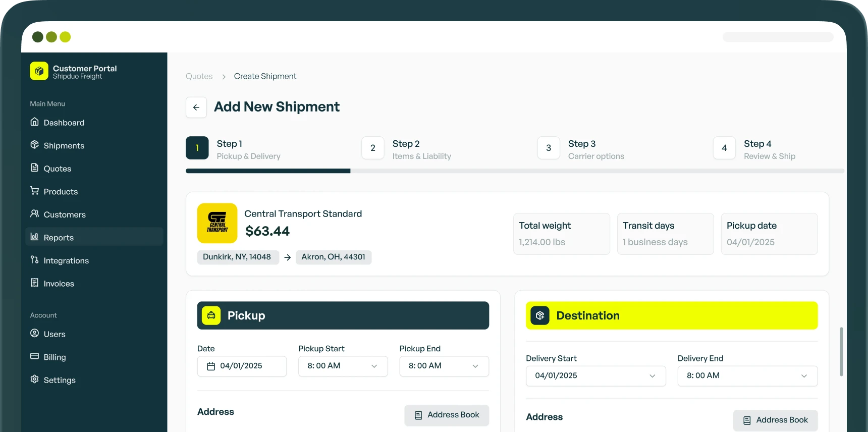Click the Billing card icon in sidebar
The width and height of the screenshot is (868, 432).
tap(34, 356)
